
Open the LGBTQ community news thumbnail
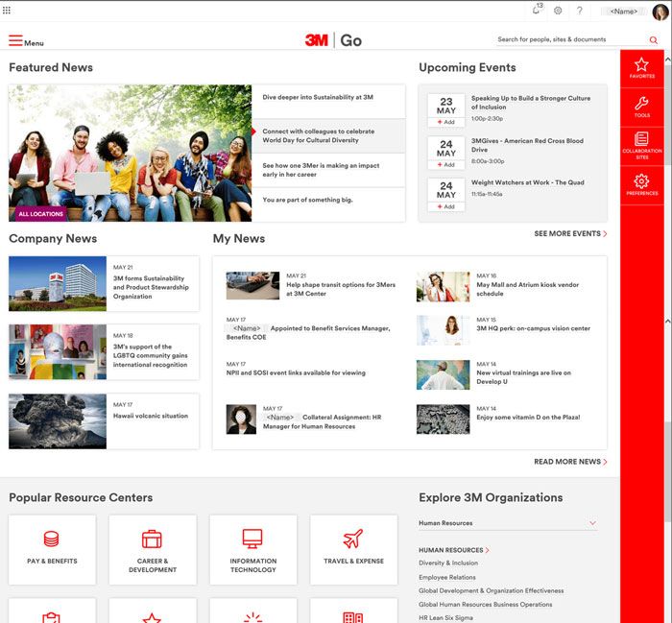58,351
